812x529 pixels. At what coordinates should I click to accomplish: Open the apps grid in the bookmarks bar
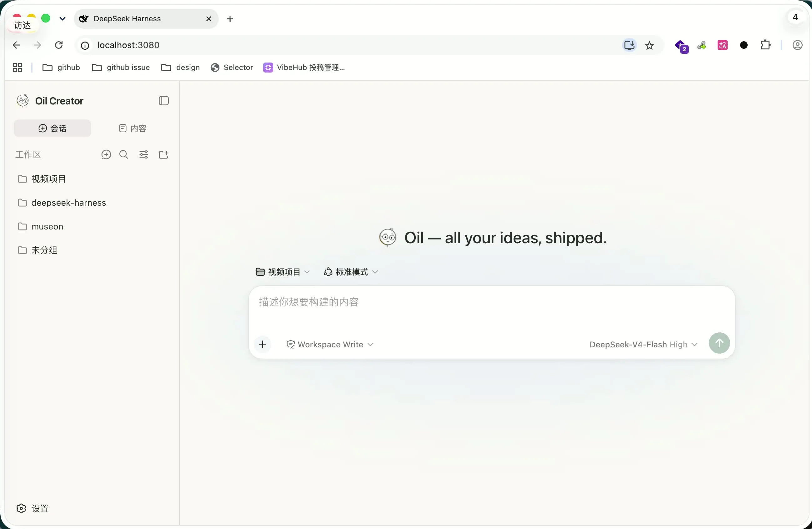pos(18,68)
